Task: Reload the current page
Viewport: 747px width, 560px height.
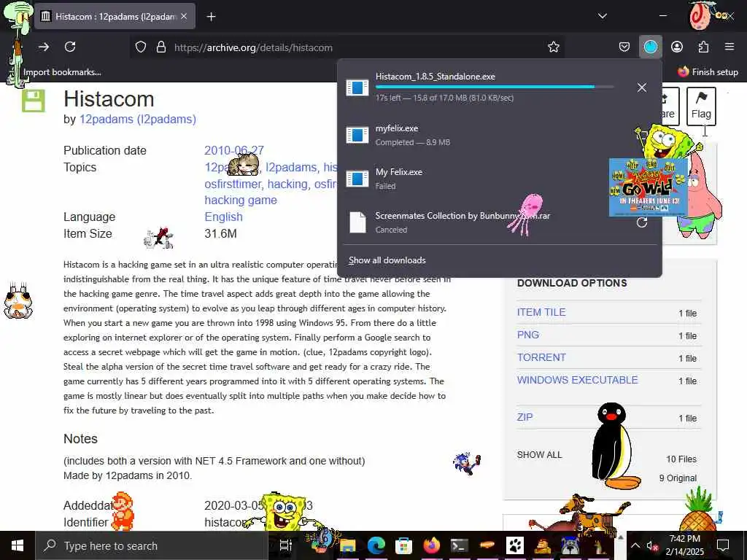Action: (70, 47)
